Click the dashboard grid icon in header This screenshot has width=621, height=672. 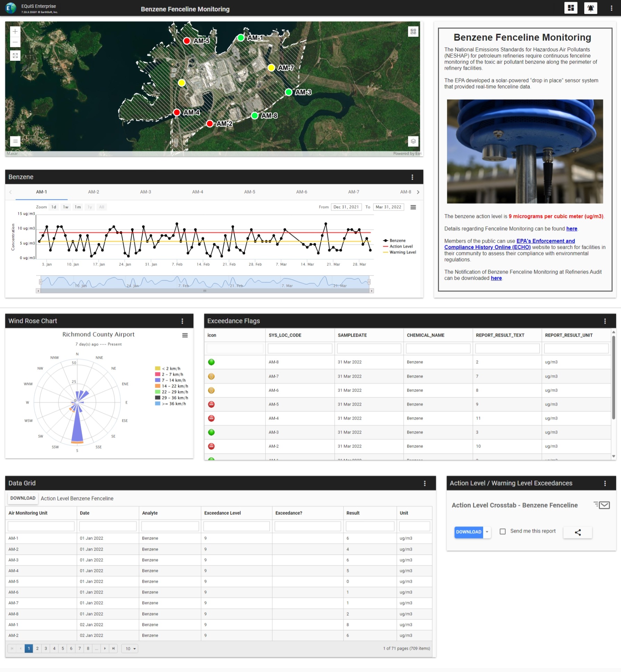[571, 8]
